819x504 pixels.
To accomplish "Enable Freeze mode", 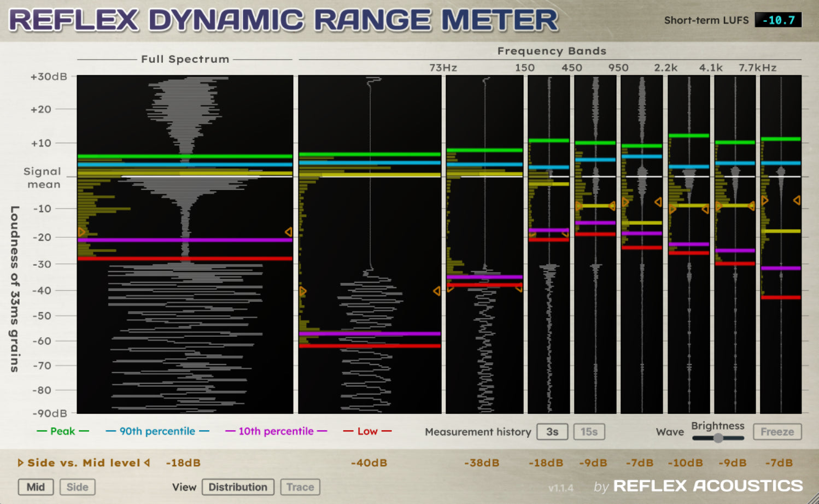I will 777,431.
